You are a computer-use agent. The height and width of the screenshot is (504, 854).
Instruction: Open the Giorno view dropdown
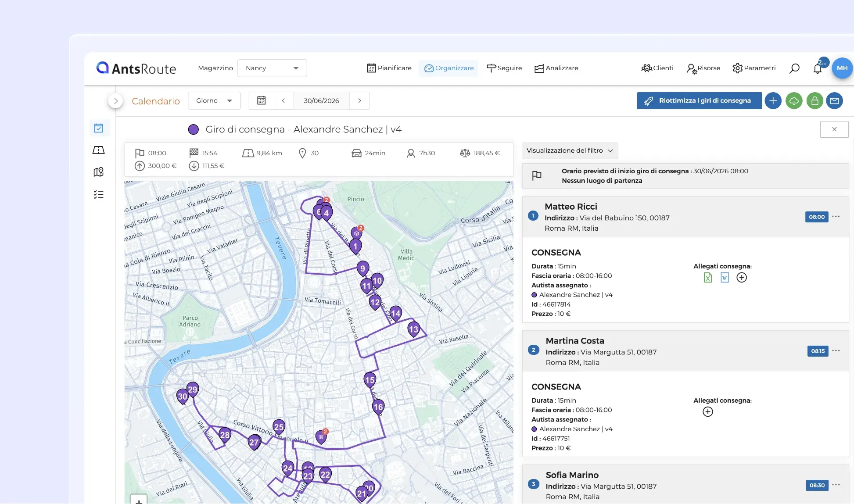click(214, 100)
